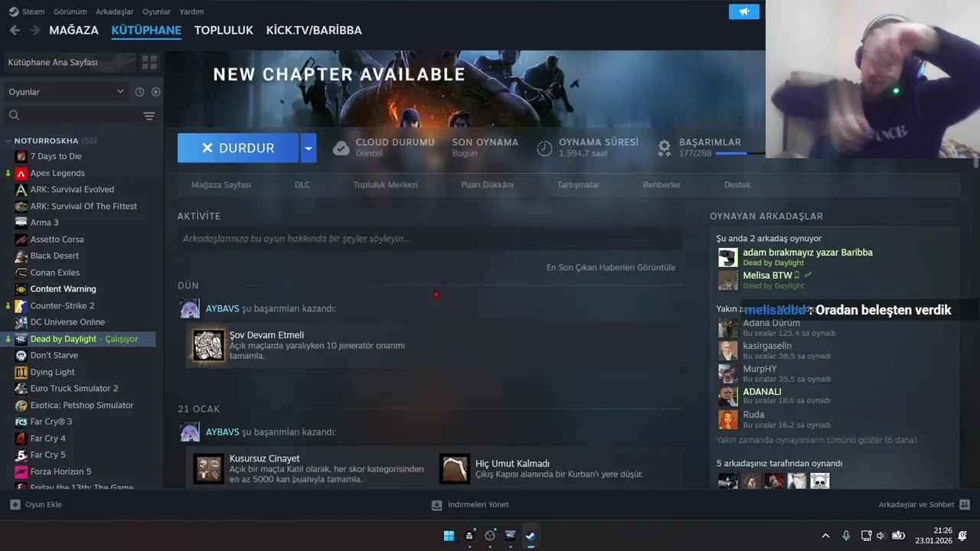This screenshot has height=551, width=980.
Task: Open the Yardım menu
Action: [x=191, y=11]
